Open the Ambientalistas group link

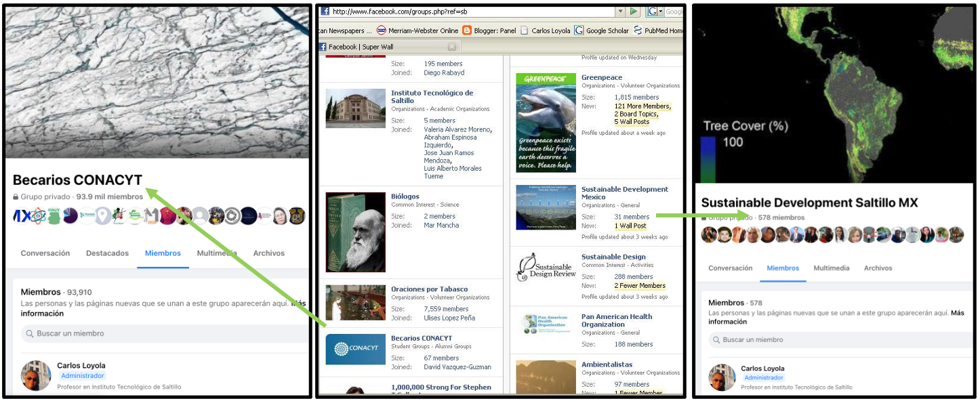coord(607,364)
